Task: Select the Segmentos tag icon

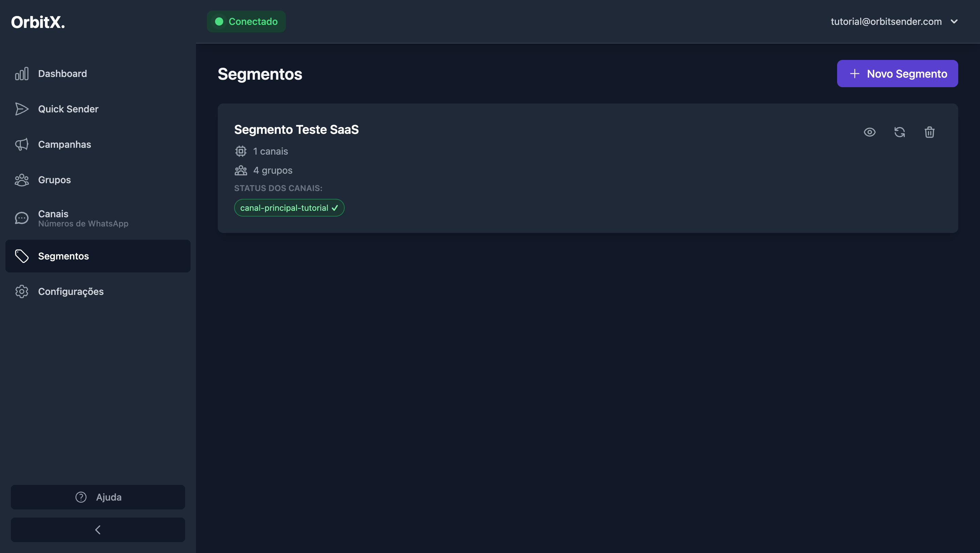Action: tap(22, 256)
